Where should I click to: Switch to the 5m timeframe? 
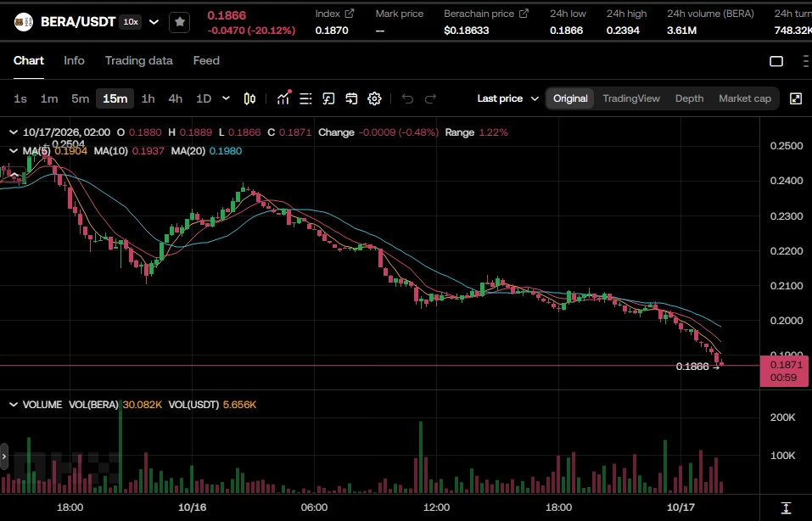click(81, 98)
